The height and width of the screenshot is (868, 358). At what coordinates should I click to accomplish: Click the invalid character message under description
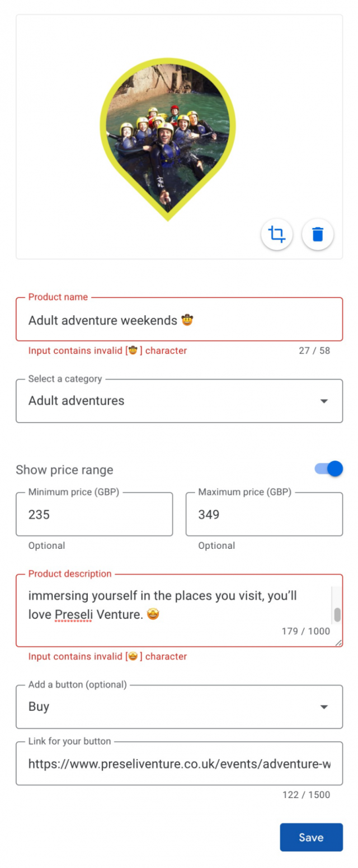(x=107, y=656)
